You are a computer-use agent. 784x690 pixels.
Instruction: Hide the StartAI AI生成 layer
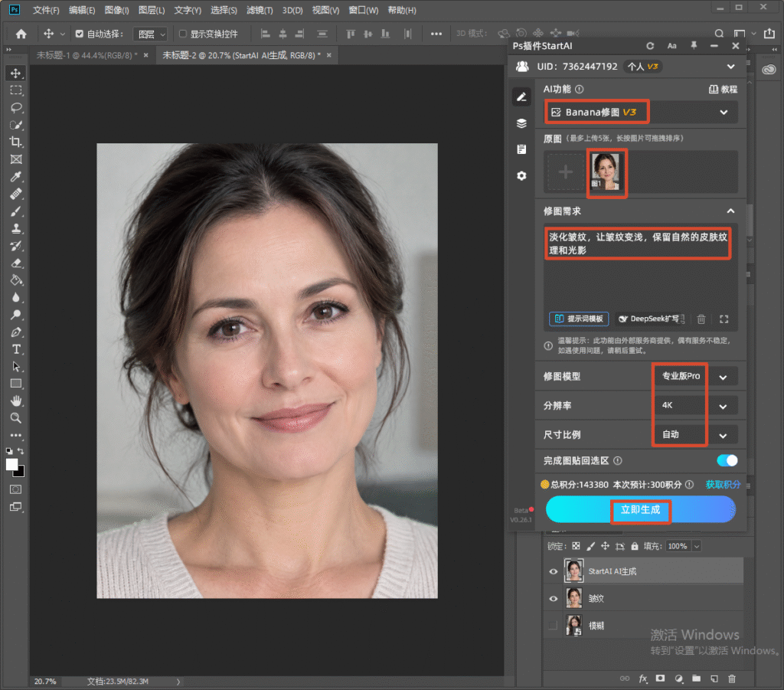tap(553, 571)
